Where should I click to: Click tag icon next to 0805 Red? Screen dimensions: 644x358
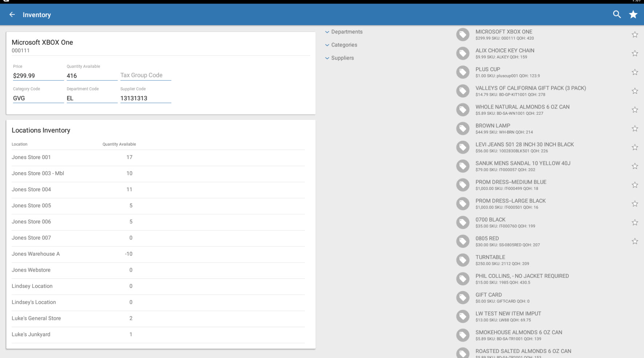click(x=463, y=241)
